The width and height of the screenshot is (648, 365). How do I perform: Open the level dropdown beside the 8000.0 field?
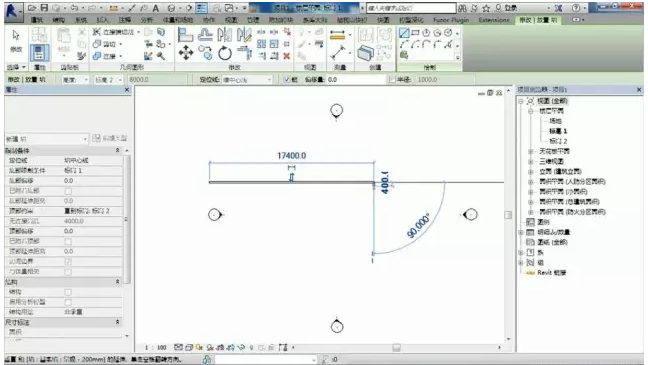tap(108, 79)
